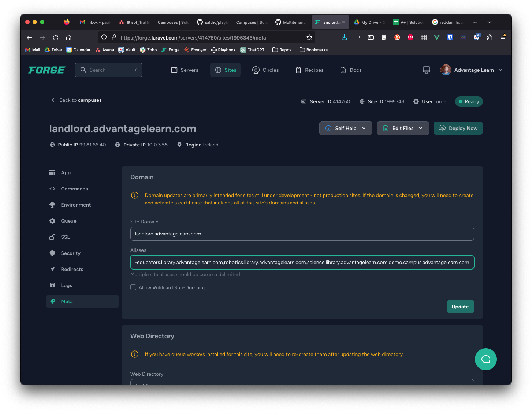Open the Firefox downloads arrow icon
The width and height of the screenshot is (532, 412).
click(344, 37)
